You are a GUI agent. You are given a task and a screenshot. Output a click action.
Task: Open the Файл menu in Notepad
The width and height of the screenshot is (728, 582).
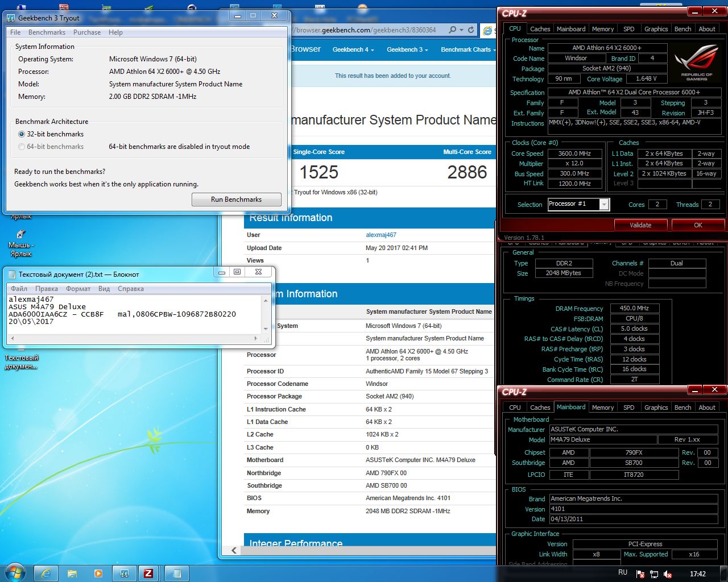click(x=19, y=289)
